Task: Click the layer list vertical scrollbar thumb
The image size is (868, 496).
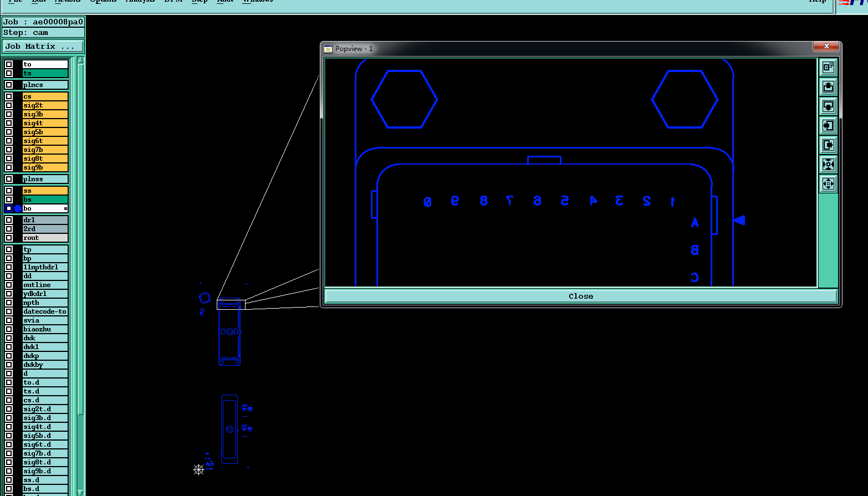Action: tap(80, 239)
